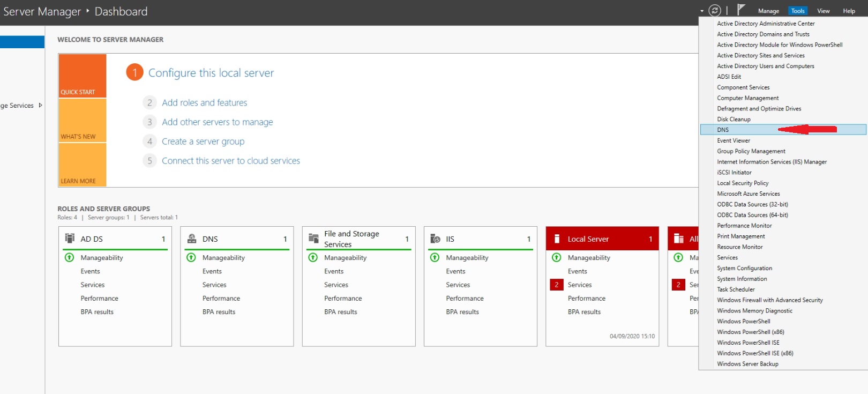868x394 pixels.
Task: Open the Manage menu
Action: click(x=768, y=11)
